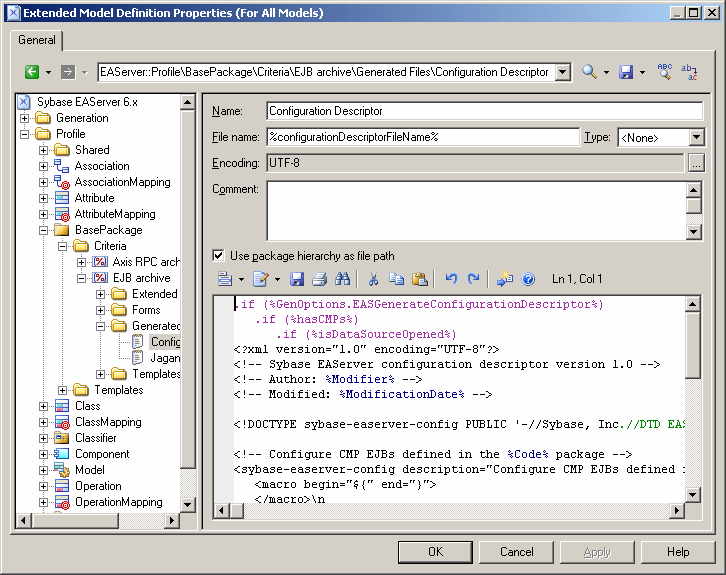The width and height of the screenshot is (726, 575).
Task: Click the Help button
Action: (x=678, y=552)
